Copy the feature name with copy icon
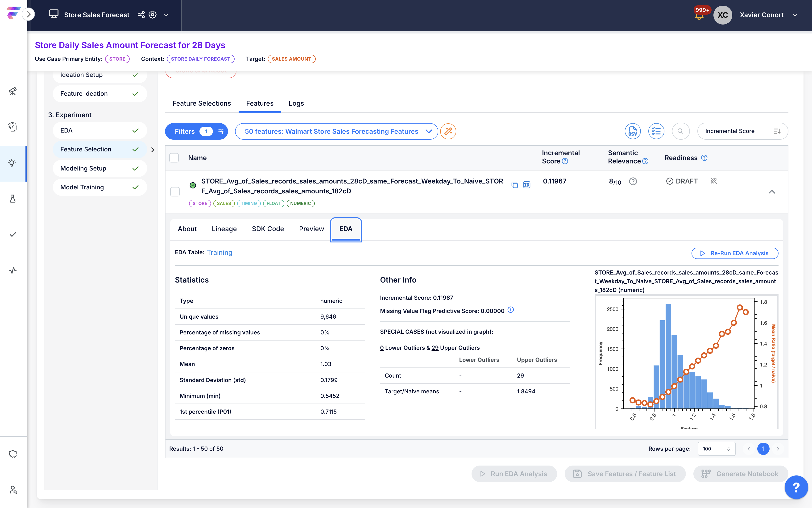The width and height of the screenshot is (812, 508). coord(514,185)
